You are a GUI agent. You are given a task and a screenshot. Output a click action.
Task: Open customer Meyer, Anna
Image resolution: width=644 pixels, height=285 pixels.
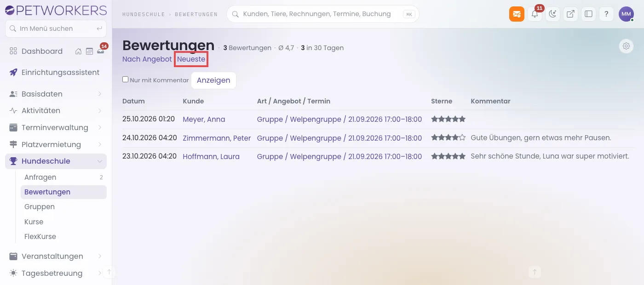pyautogui.click(x=204, y=119)
